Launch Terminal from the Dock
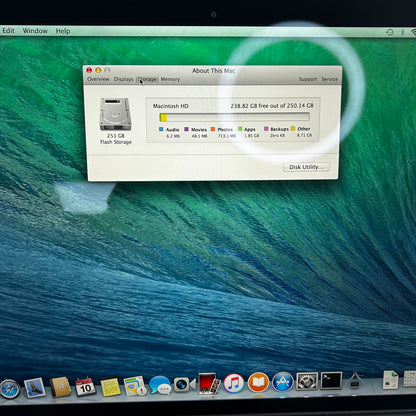 tap(331, 381)
